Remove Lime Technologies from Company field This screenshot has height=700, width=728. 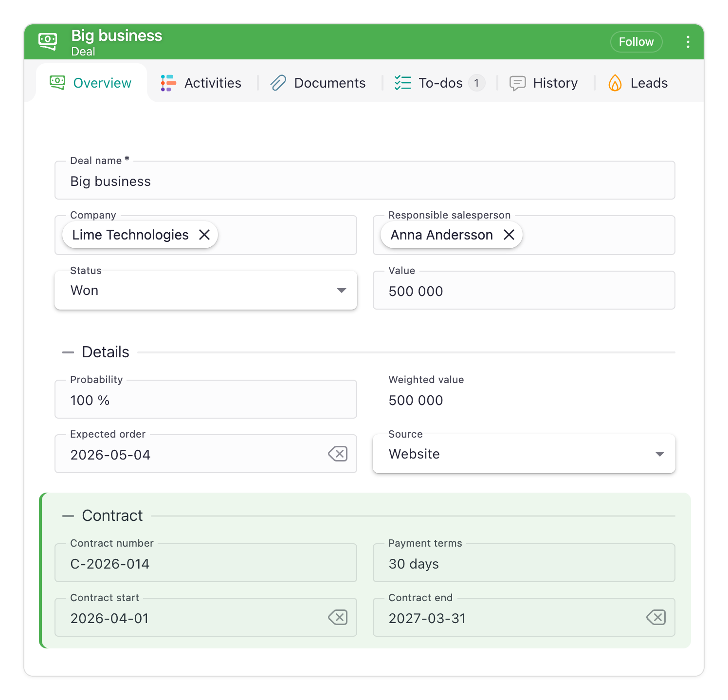[204, 235]
